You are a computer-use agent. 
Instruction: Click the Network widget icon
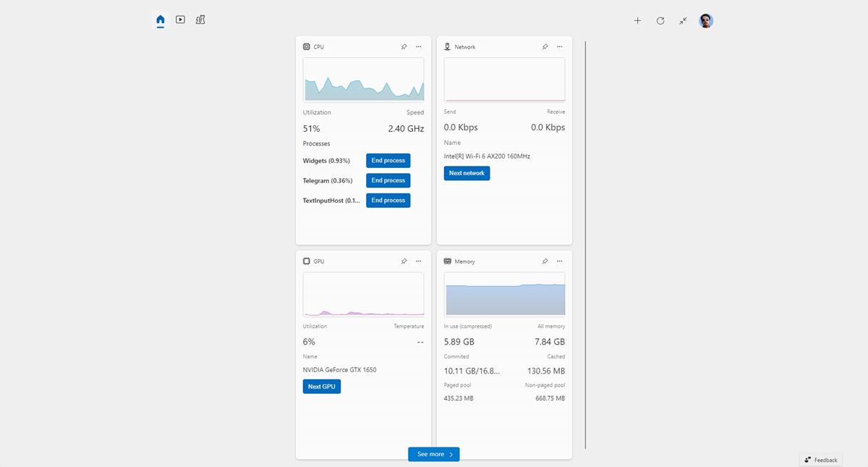[448, 47]
